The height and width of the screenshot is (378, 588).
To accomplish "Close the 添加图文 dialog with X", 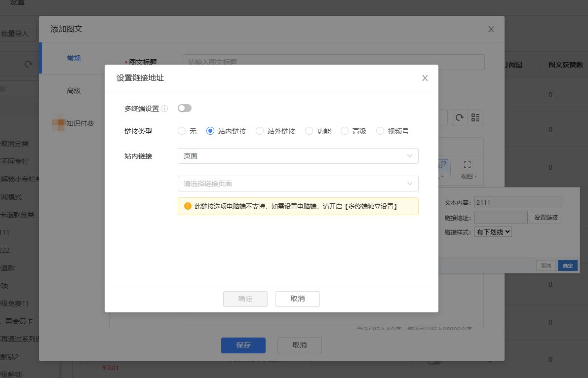I will [x=491, y=29].
